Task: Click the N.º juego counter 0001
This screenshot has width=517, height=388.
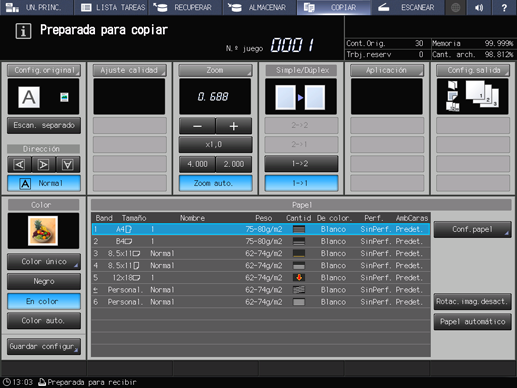Action: pyautogui.click(x=292, y=45)
